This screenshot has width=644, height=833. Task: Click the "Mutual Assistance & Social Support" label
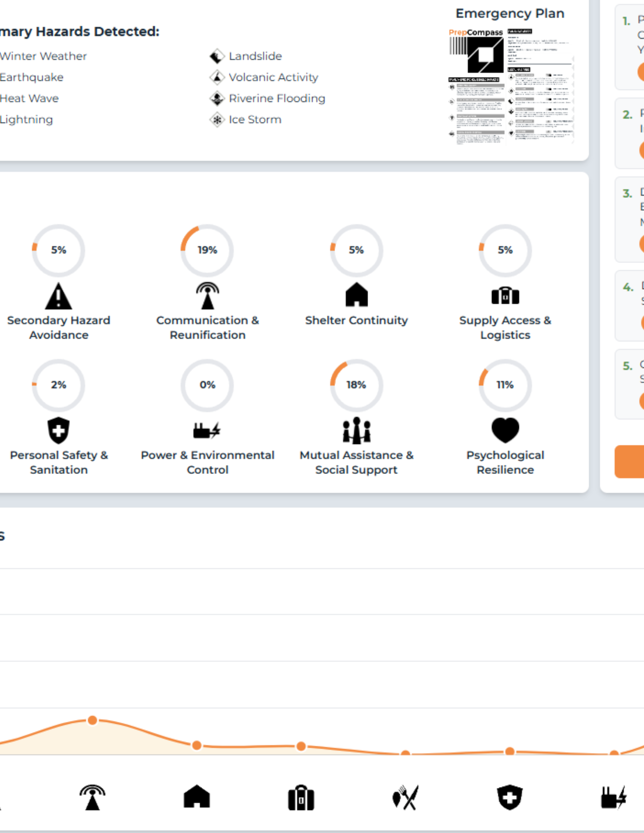tap(357, 463)
